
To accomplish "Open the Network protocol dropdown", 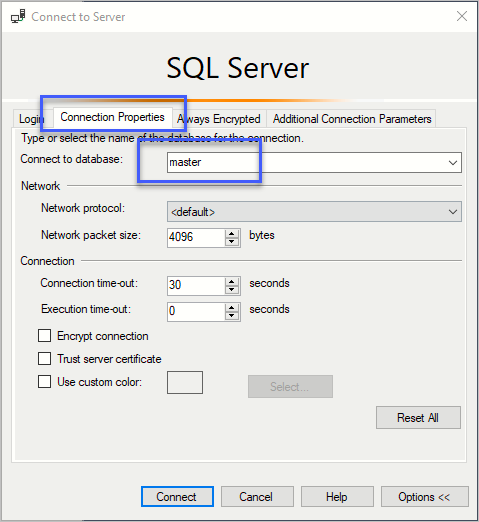I will point(314,212).
